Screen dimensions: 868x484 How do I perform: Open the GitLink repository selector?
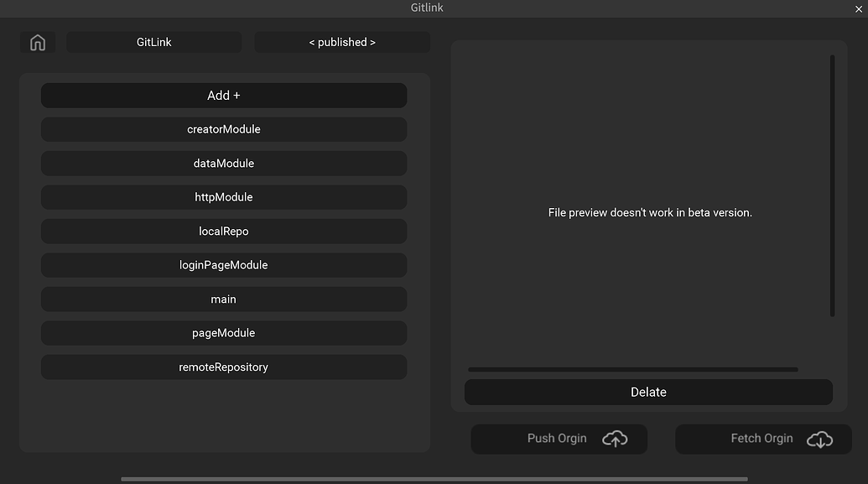coord(153,42)
